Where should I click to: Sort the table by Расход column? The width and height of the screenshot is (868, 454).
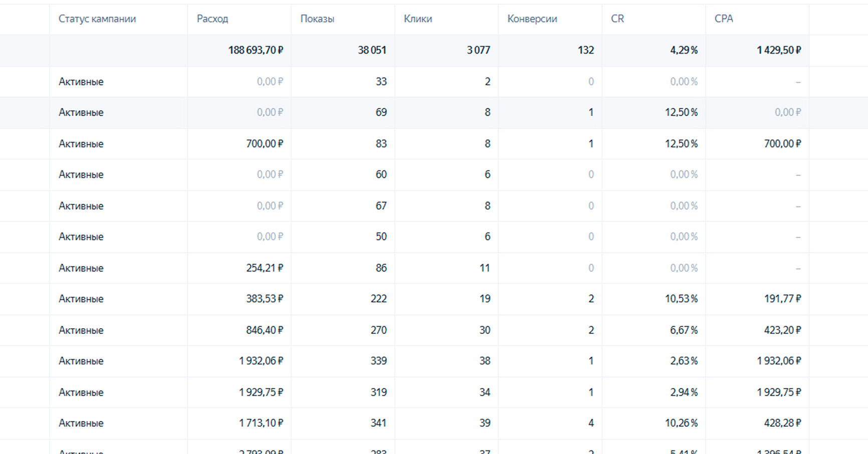[x=212, y=19]
